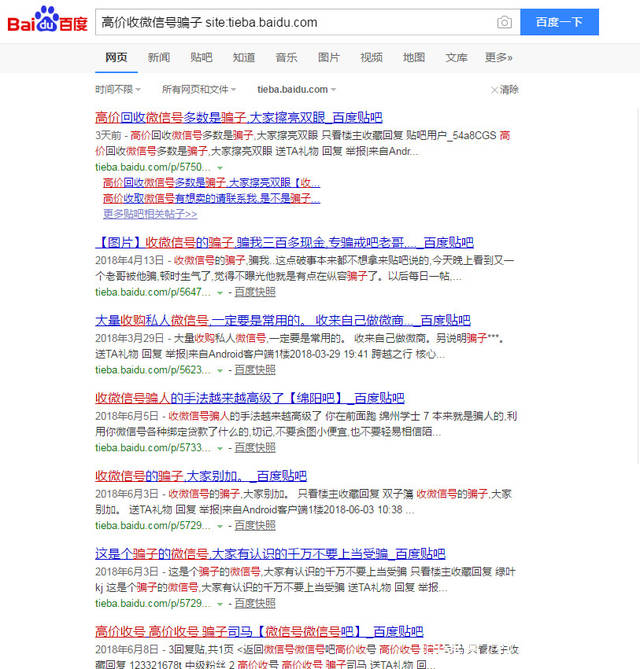
Task: Click snippet dated 2018年6月8日
Action: coord(307,657)
